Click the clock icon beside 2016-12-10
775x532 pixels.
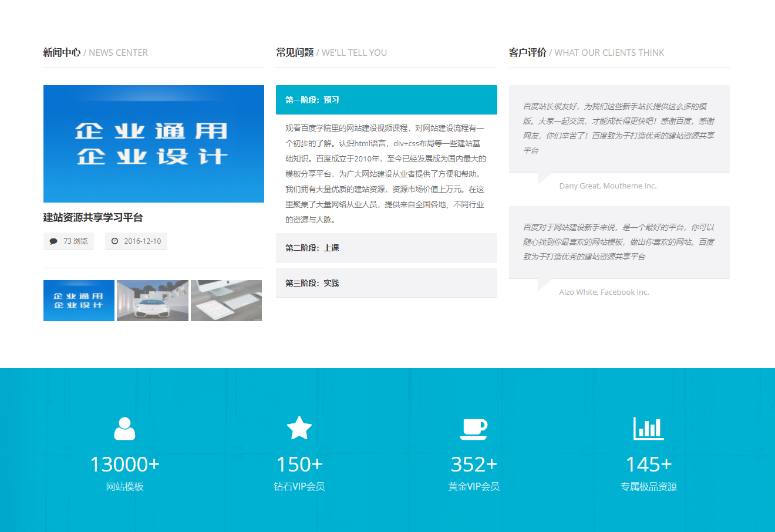[x=114, y=241]
